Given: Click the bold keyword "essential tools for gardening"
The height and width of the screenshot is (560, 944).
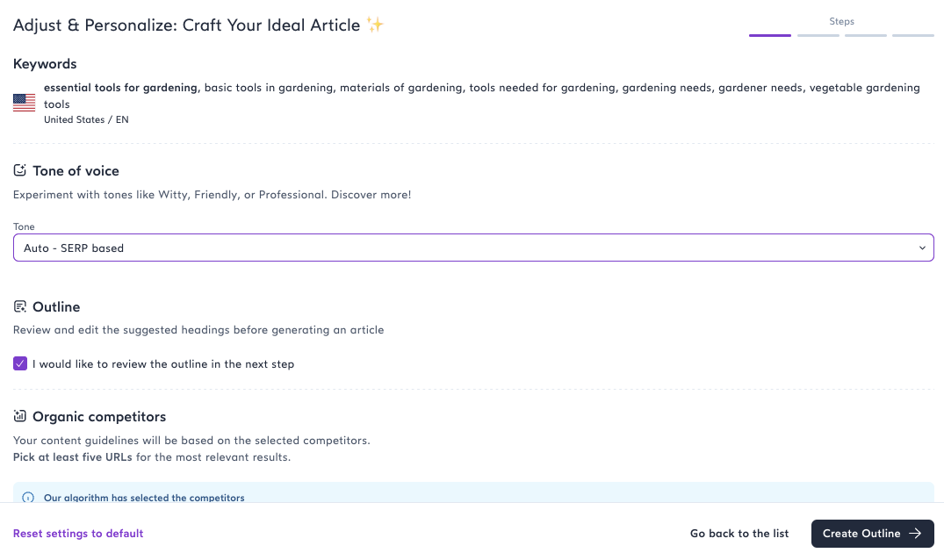Looking at the screenshot, I should click(120, 88).
